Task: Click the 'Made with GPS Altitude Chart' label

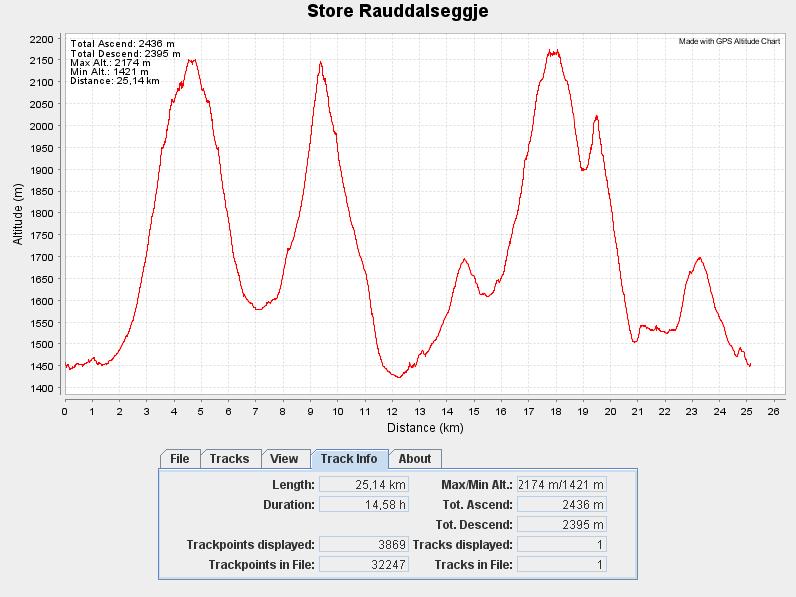Action: (x=729, y=41)
